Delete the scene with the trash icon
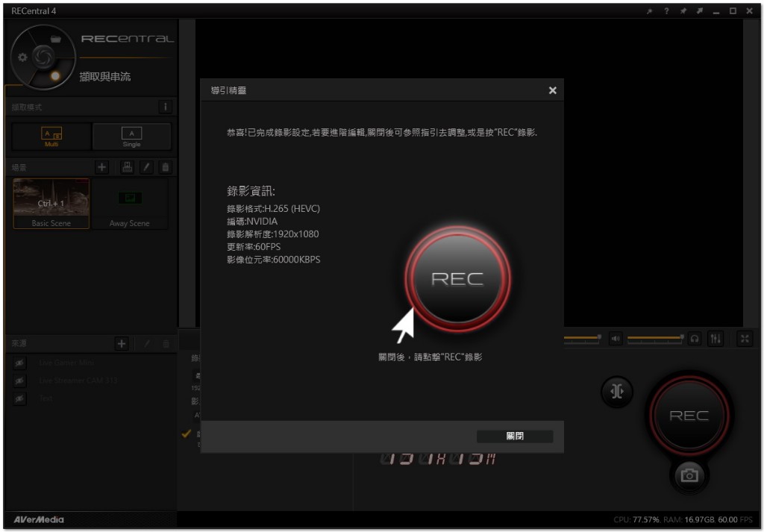The image size is (764, 532). (165, 167)
